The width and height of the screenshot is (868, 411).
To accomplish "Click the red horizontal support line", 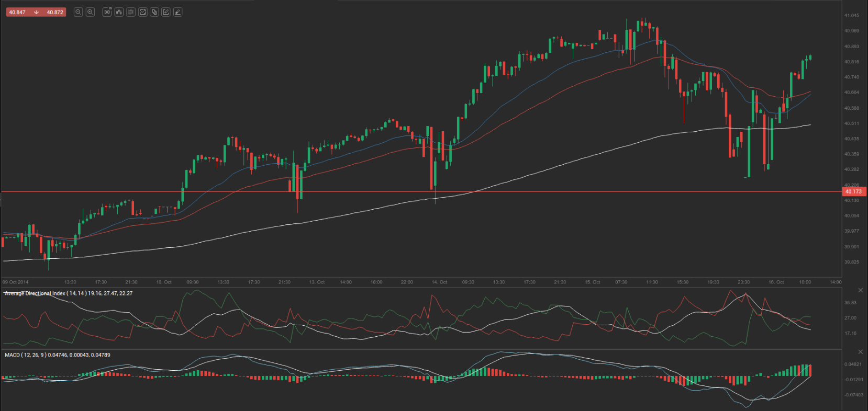I will [x=366, y=192].
